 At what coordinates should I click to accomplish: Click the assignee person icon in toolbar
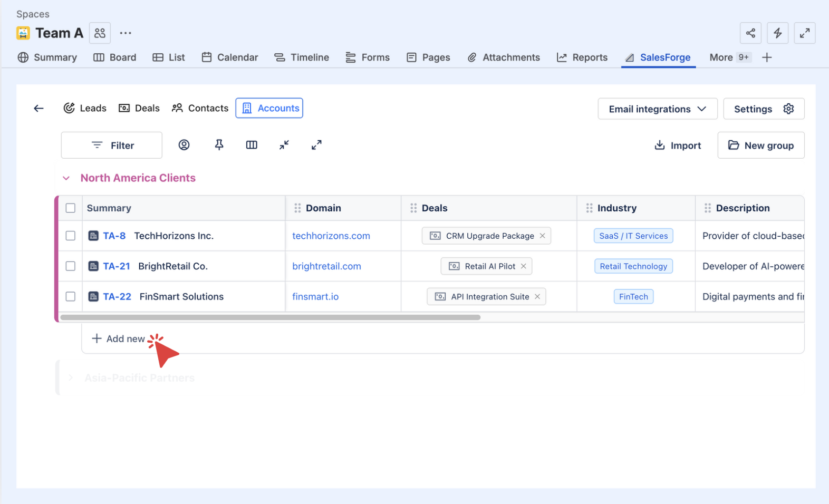click(x=184, y=145)
